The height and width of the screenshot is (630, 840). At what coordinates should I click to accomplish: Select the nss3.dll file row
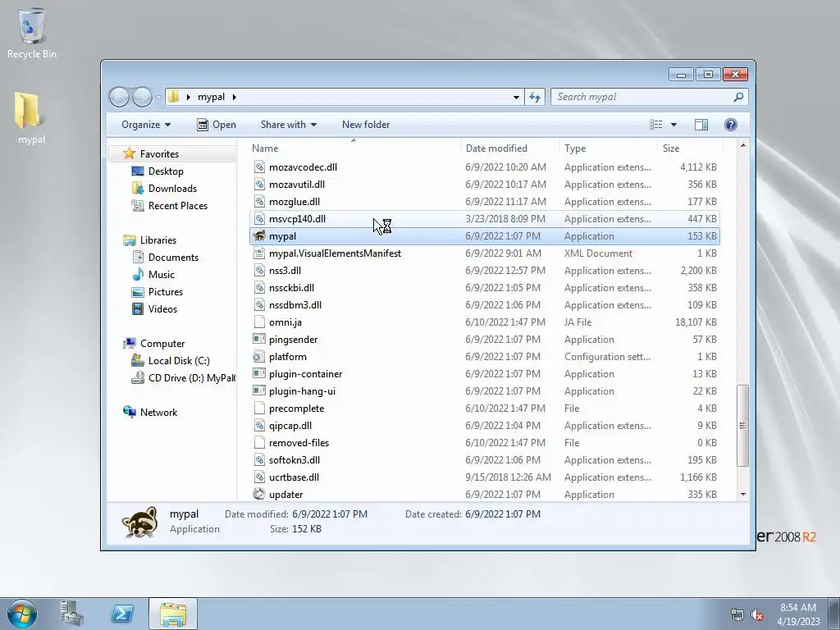484,271
